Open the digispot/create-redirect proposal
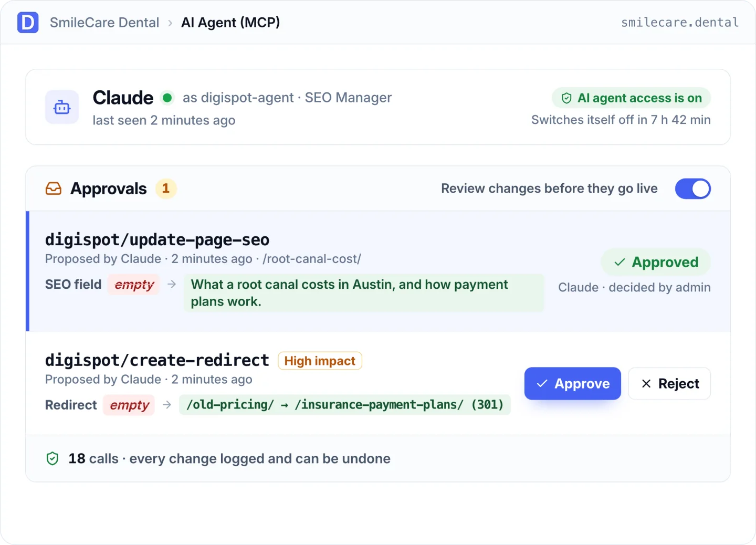This screenshot has height=545, width=756. point(157,360)
